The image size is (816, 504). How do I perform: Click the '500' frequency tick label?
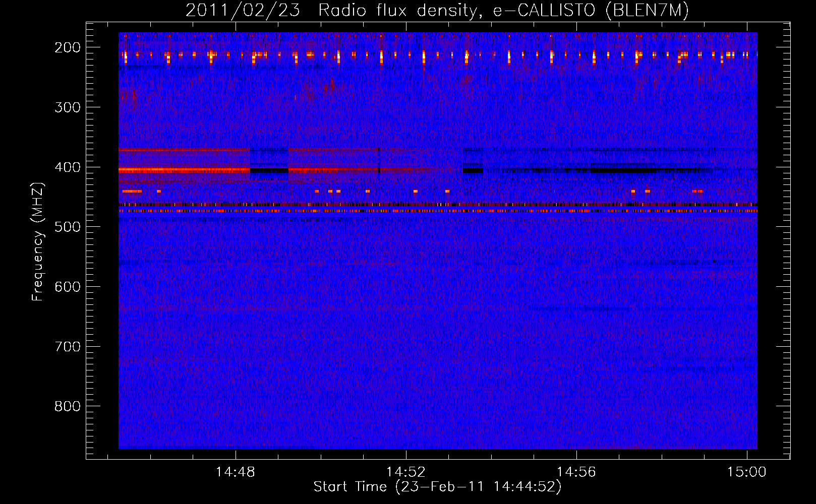(67, 227)
